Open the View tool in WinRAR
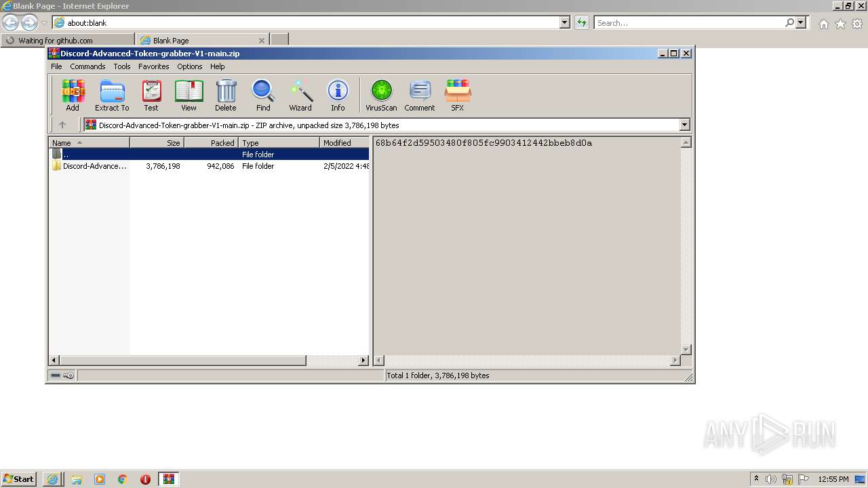Image resolution: width=868 pixels, height=488 pixels. coord(189,95)
